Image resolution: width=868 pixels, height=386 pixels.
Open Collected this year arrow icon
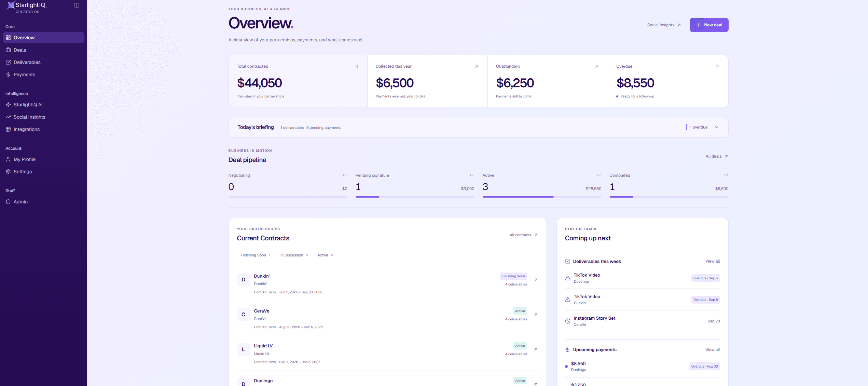coord(477,66)
